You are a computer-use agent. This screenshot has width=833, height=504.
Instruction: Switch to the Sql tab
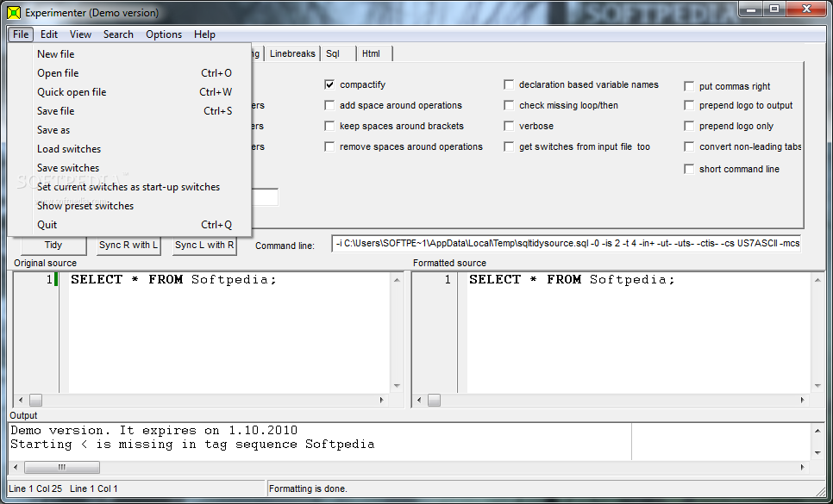(338, 53)
